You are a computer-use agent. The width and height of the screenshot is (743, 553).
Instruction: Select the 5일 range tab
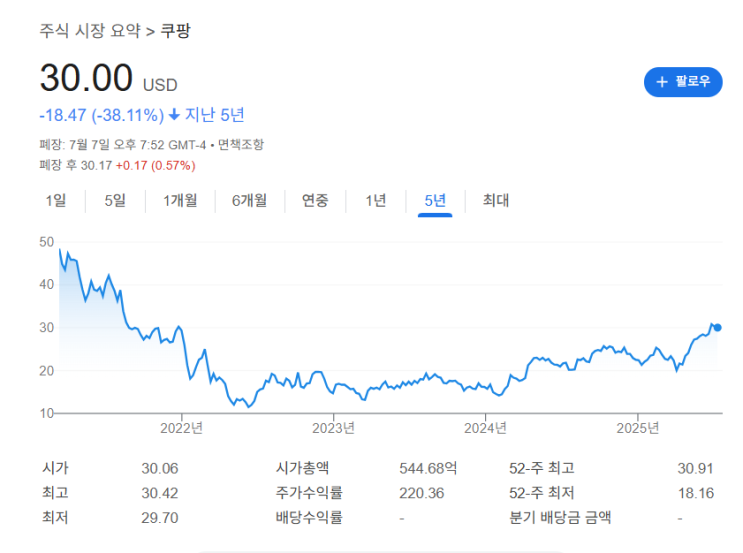[x=115, y=200]
